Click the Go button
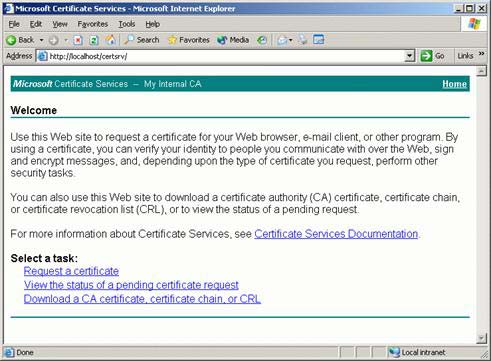 432,56
